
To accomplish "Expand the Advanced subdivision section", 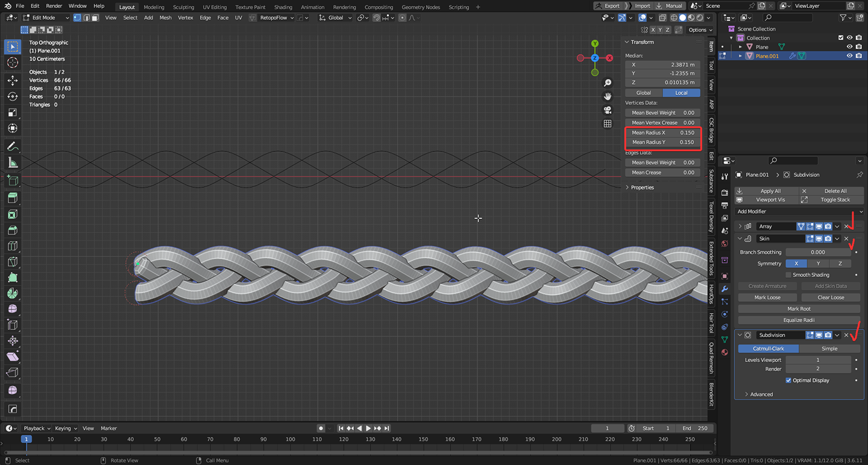I will click(761, 394).
